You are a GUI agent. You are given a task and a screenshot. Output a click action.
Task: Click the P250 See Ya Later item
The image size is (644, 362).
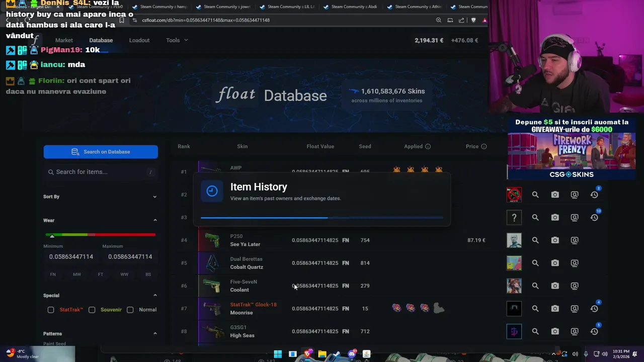245,240
